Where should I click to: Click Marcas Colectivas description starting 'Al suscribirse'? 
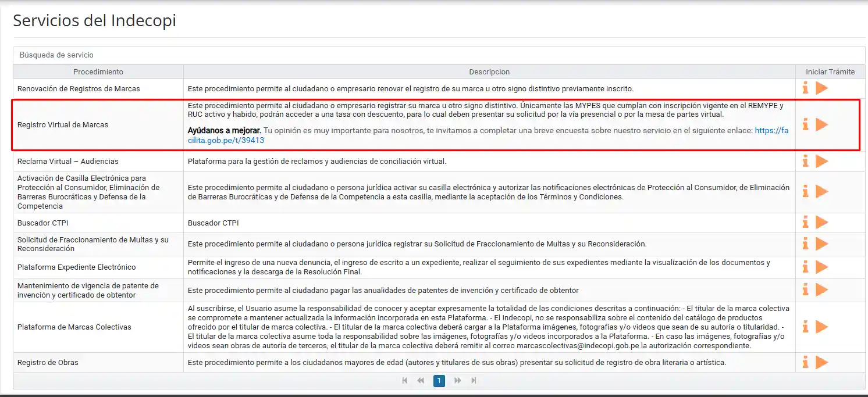[x=489, y=327]
